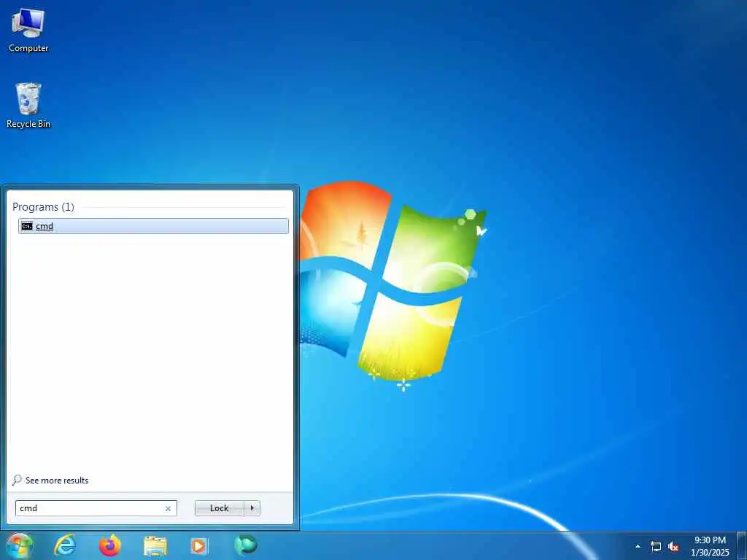Screen dimensions: 747x560
Task: Click the Lock button
Action: 219,508
